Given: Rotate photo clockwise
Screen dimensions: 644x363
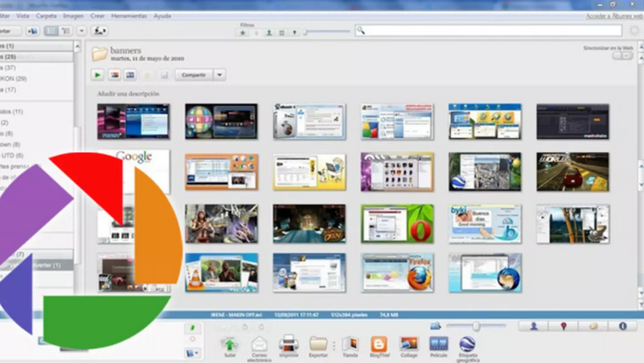Looking at the screenshot, I should pyautogui.click(x=261, y=328).
